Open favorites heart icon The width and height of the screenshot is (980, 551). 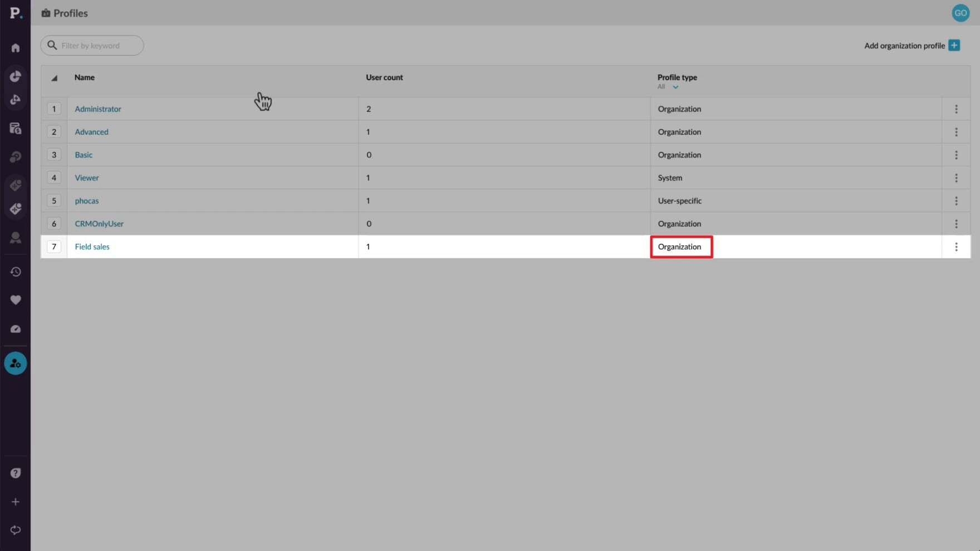click(16, 300)
